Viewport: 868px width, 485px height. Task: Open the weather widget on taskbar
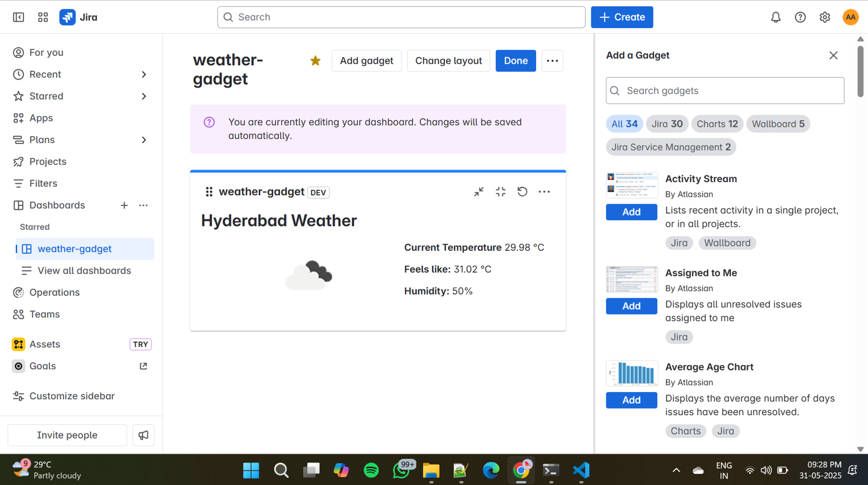pos(47,470)
